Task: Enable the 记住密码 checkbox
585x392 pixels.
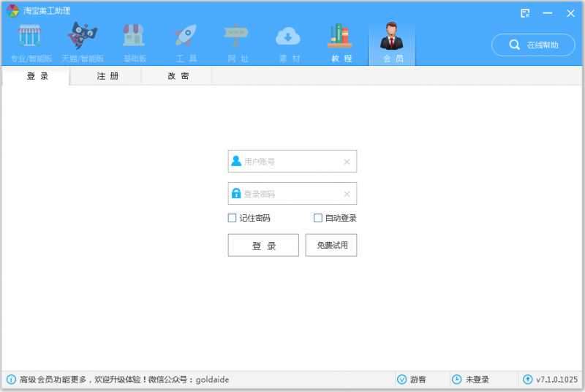Action: click(232, 218)
